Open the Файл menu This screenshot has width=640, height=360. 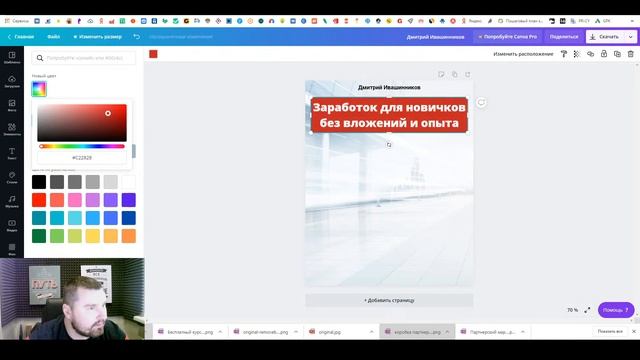53,37
